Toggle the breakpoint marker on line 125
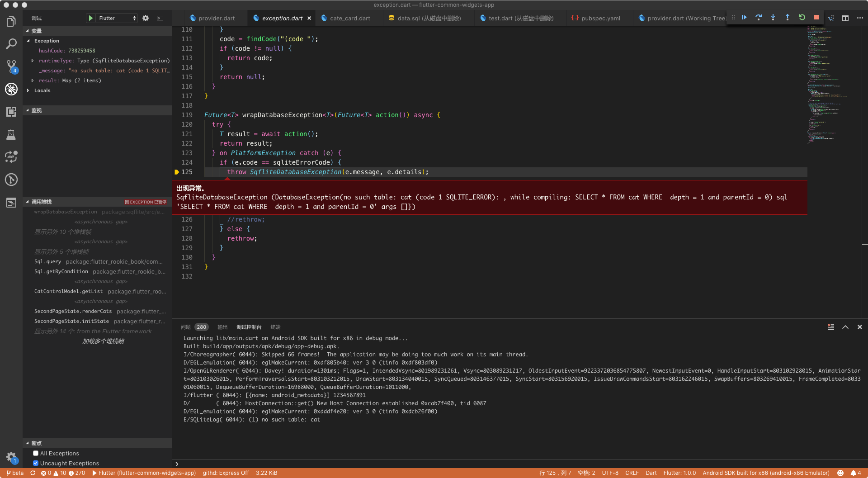 click(x=176, y=172)
